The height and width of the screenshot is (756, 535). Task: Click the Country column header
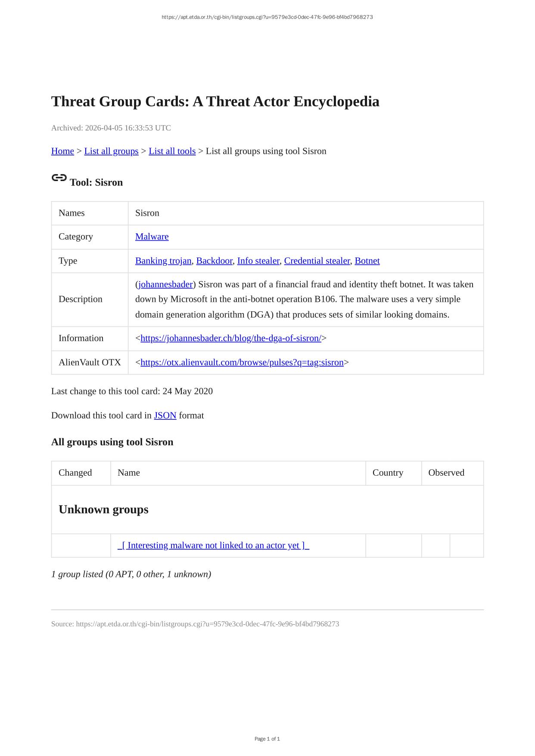[x=388, y=473]
